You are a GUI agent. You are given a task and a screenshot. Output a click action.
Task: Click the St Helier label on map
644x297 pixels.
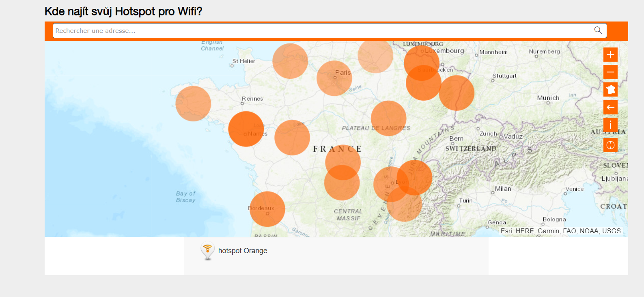(243, 61)
